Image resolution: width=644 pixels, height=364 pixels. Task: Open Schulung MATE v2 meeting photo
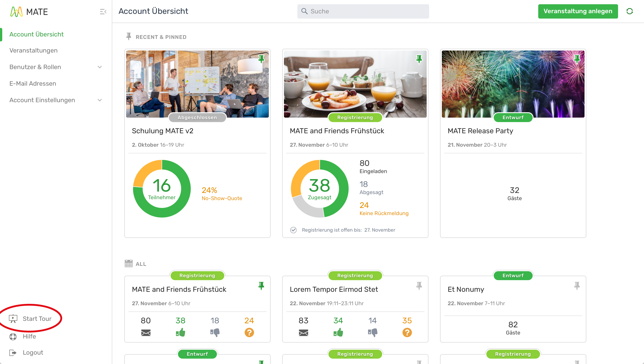coord(197,84)
